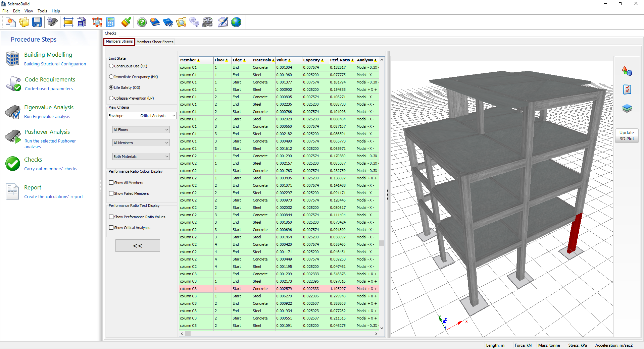Screen dimensions: 644x349
Task: Click the film reel movie icon
Action: 207,22
